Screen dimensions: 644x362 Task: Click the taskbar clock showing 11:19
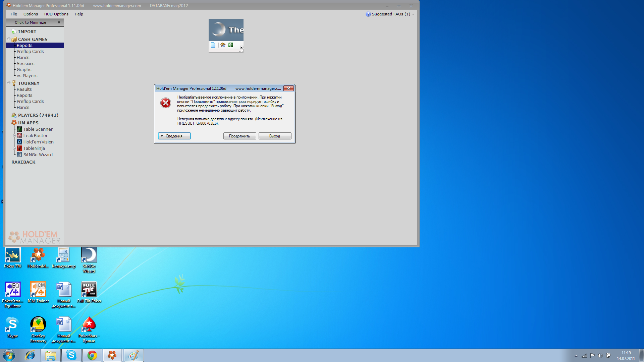click(626, 356)
